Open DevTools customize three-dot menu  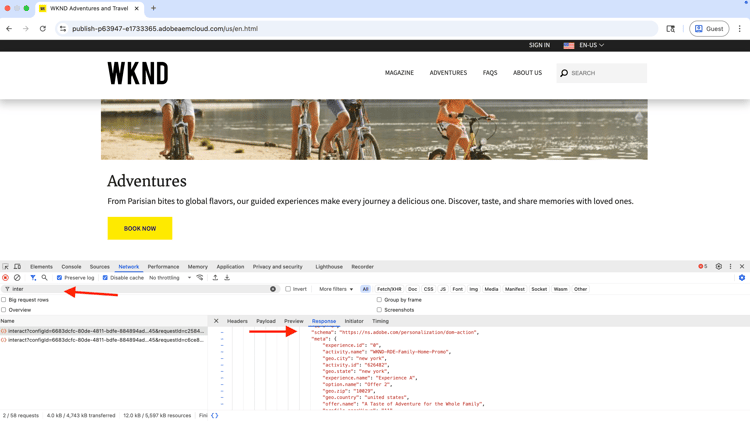click(730, 266)
